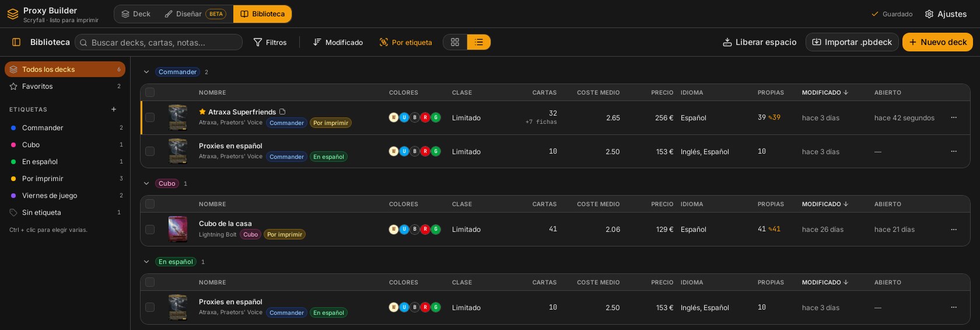Click 'hace 42 segundos' in Atraxa row

(x=904, y=118)
